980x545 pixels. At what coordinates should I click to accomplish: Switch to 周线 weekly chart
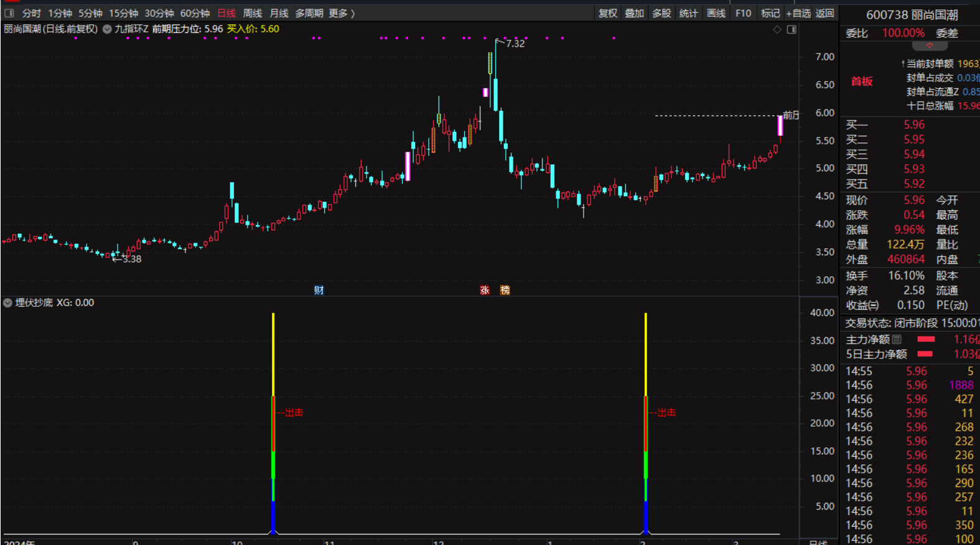point(252,13)
